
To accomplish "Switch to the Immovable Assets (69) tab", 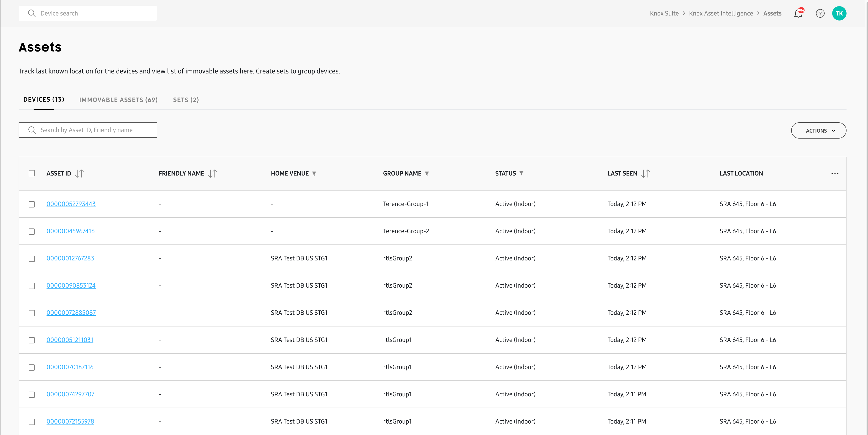I will [x=118, y=100].
